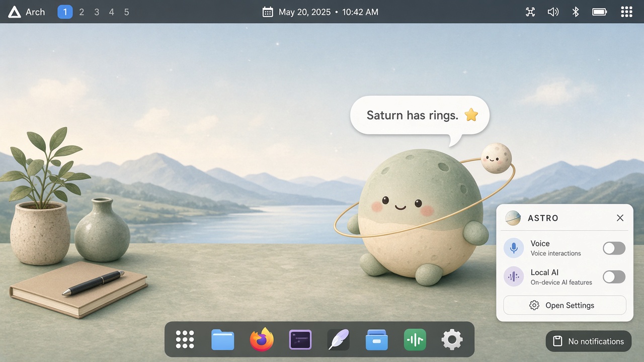The height and width of the screenshot is (362, 644).
Task: Open the app grid launcher in the dock
Action: tap(185, 339)
